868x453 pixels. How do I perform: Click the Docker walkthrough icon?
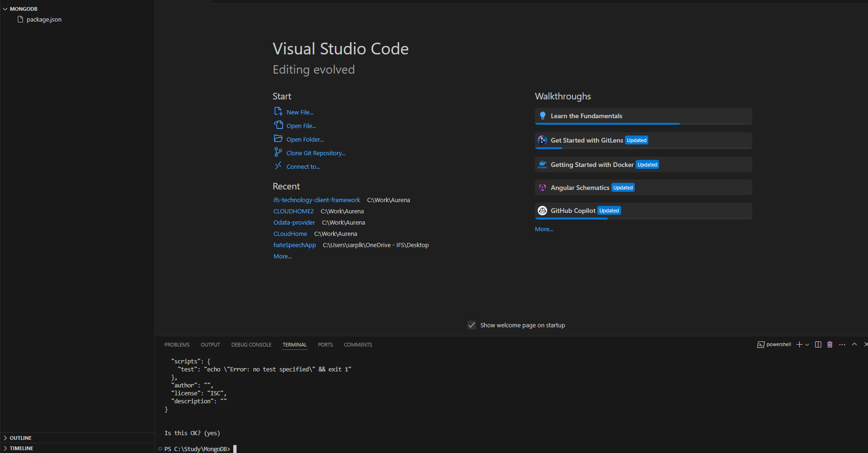click(x=542, y=165)
